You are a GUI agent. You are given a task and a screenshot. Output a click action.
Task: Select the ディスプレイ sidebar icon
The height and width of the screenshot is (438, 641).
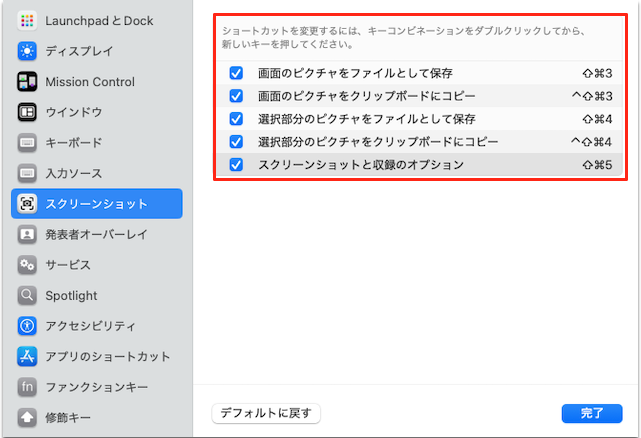click(x=28, y=51)
